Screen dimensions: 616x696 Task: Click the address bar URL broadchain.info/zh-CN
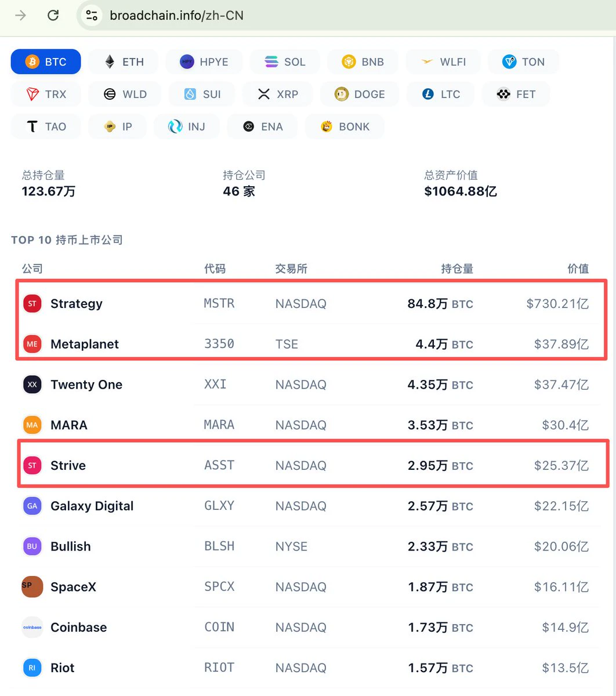click(177, 16)
